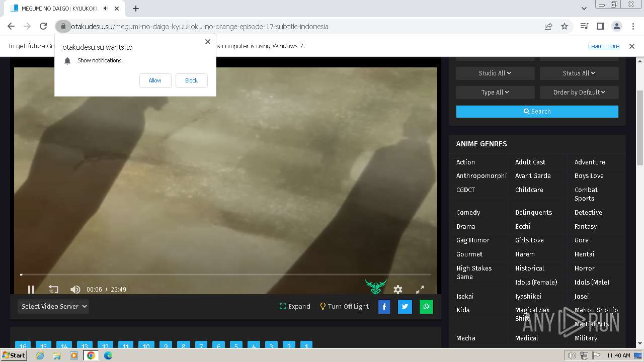
Task: Toggle browser side panel
Action: (600, 26)
